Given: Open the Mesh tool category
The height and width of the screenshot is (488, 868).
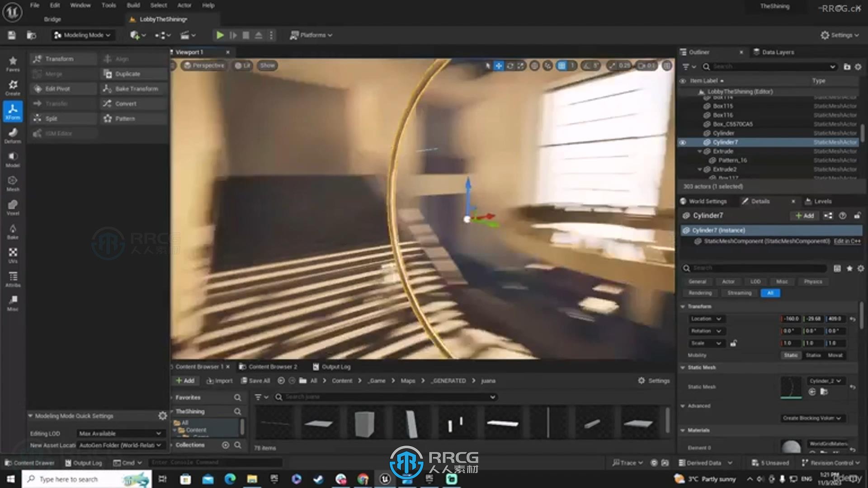Looking at the screenshot, I should pyautogui.click(x=13, y=183).
